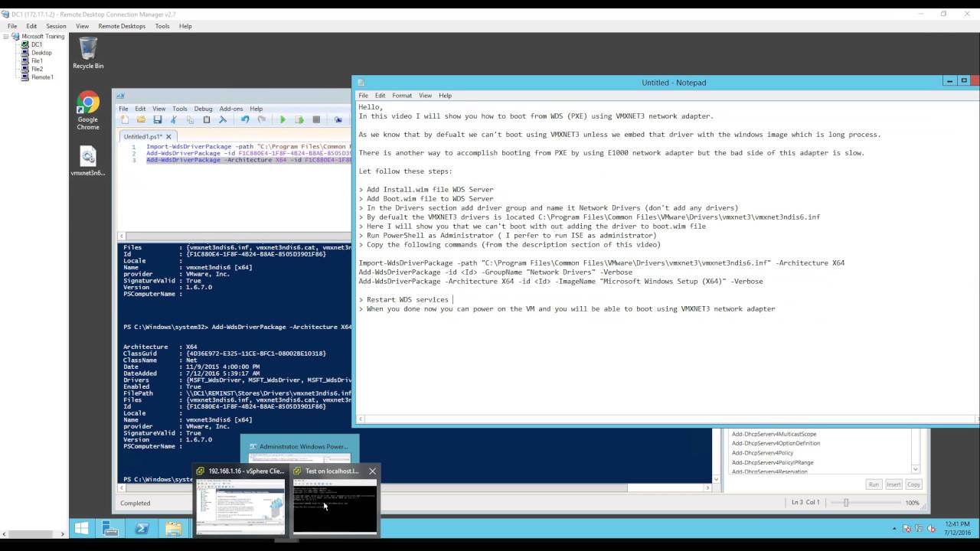This screenshot has height=551, width=980.
Task: Open View menu in Notepad
Action: [425, 96]
